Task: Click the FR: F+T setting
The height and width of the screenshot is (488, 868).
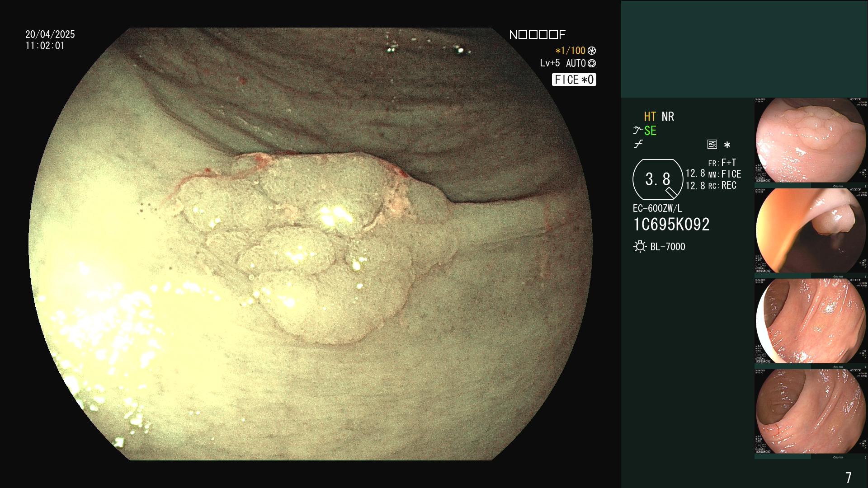Action: pos(722,163)
